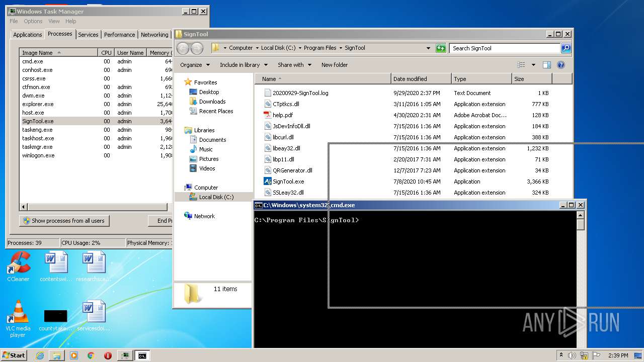Click the Forward arrow in Explorer window
The image size is (644, 362).
click(x=197, y=48)
